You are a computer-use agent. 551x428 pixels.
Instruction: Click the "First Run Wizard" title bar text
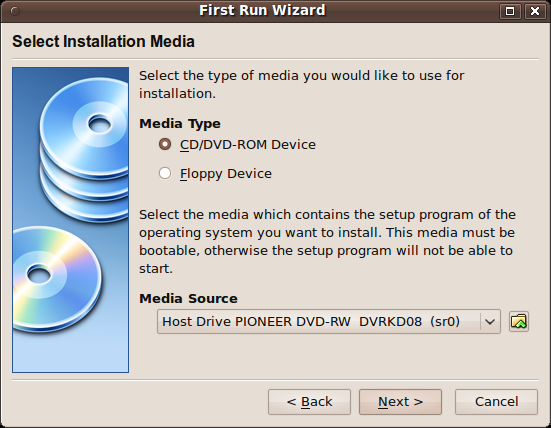[x=262, y=10]
